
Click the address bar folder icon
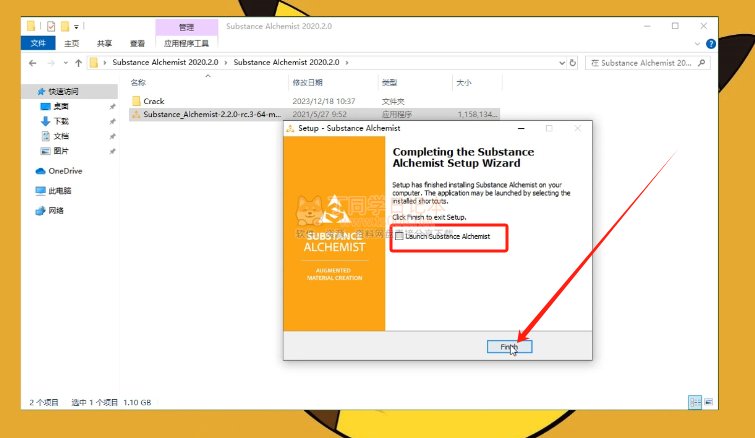click(x=94, y=63)
